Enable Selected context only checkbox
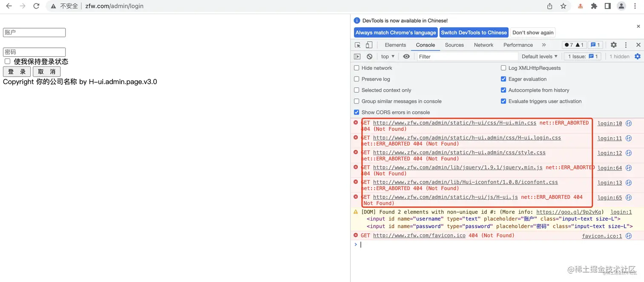Screen dimensions: 644x282 pyautogui.click(x=356, y=90)
